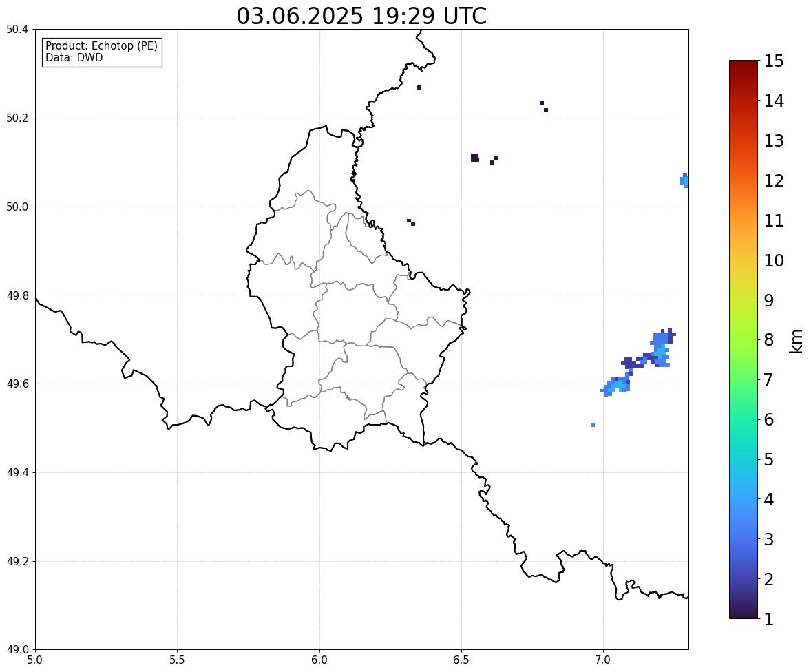Click the colorbar tick label "2"

pos(769,580)
